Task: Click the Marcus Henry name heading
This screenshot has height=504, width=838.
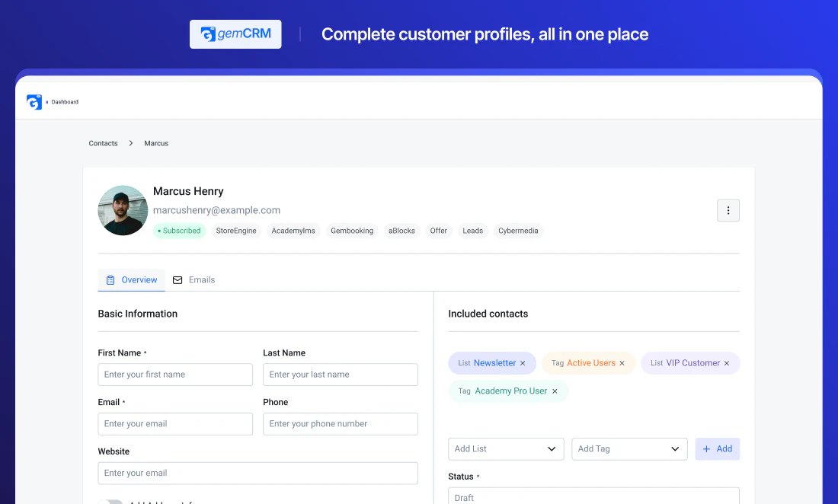Action: 189,191
